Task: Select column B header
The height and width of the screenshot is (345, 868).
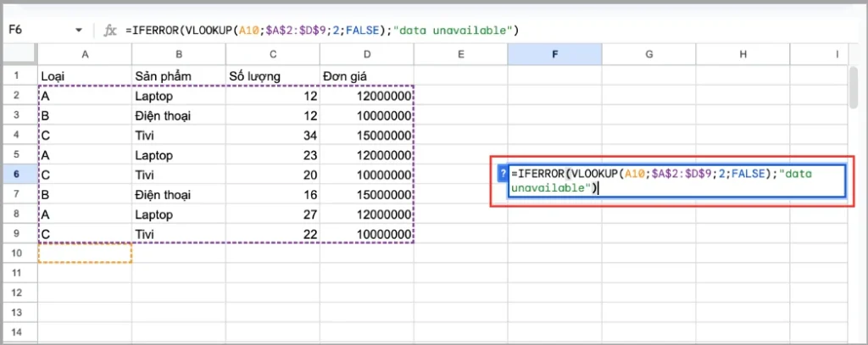Action: [179, 53]
